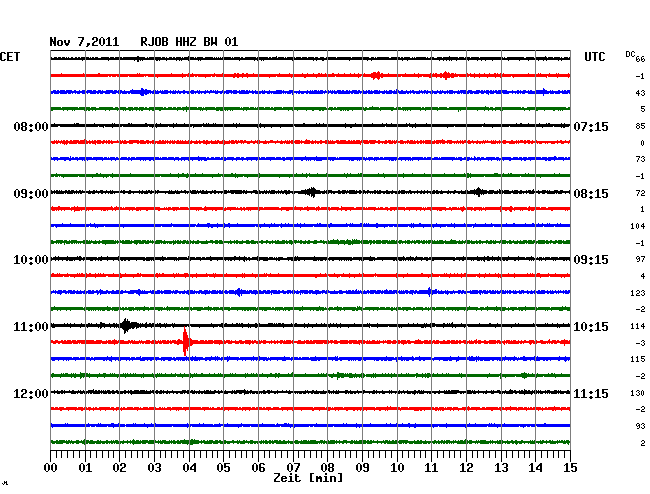Select the 12:00 CET time label

pyautogui.click(x=31, y=393)
